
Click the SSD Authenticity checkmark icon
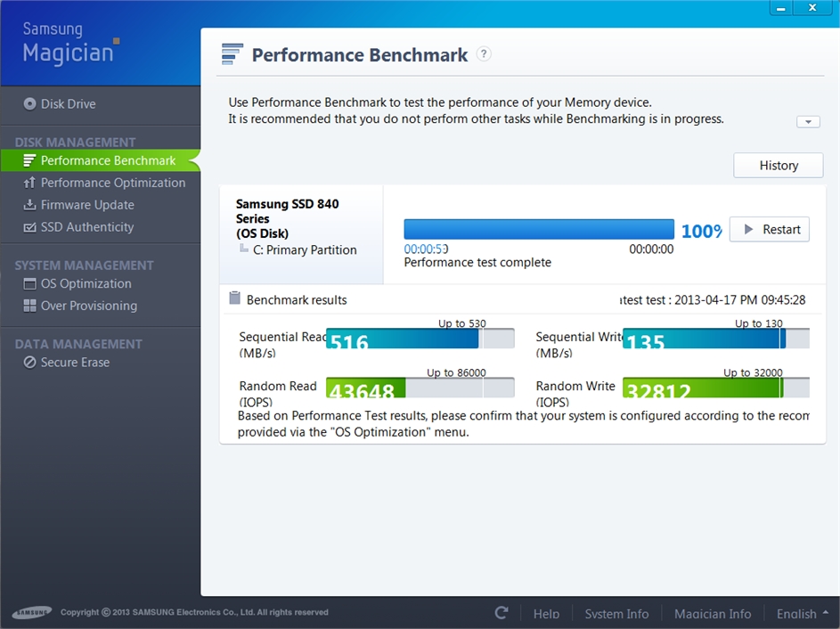tap(29, 227)
